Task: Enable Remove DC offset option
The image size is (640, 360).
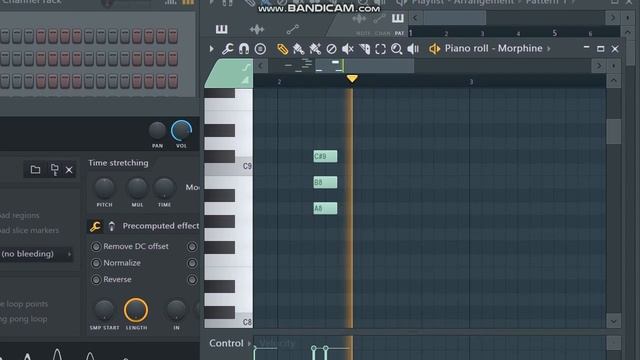Action: click(x=96, y=247)
